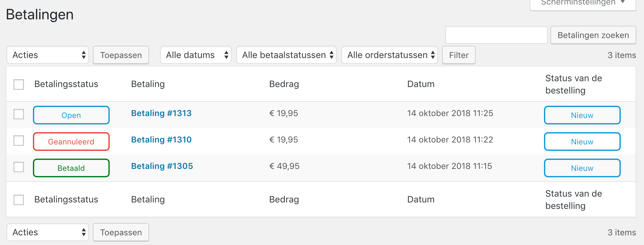This screenshot has width=644, height=245.
Task: Check the box for Betaling #1313
Action: [x=19, y=114]
